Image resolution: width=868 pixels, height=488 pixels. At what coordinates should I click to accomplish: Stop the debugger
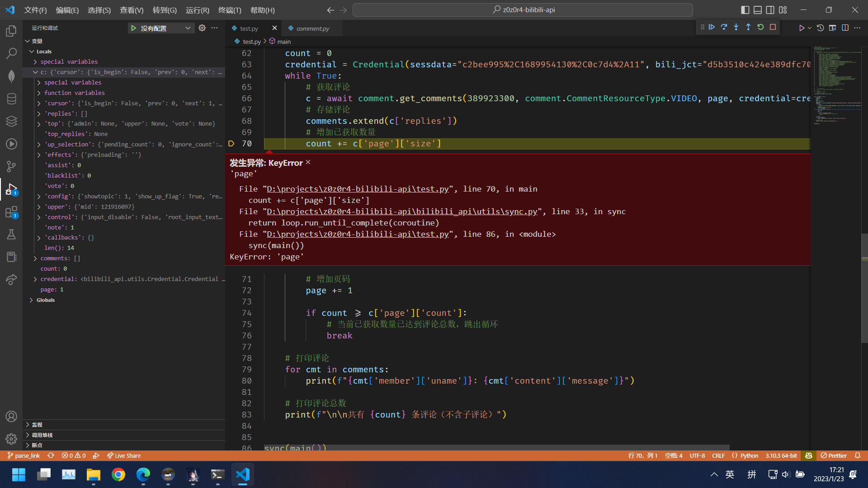(x=773, y=27)
